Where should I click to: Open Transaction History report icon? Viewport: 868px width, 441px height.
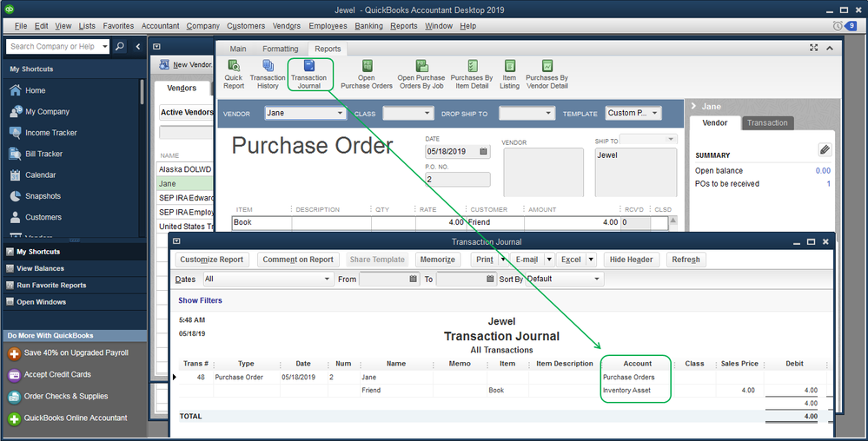pyautogui.click(x=268, y=74)
